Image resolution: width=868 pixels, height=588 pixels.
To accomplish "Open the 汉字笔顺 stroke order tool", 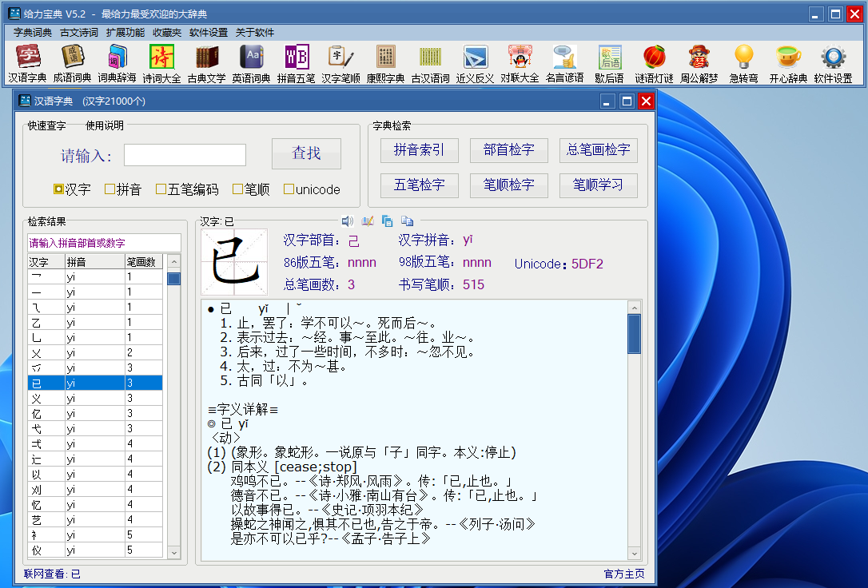I will tap(341, 64).
